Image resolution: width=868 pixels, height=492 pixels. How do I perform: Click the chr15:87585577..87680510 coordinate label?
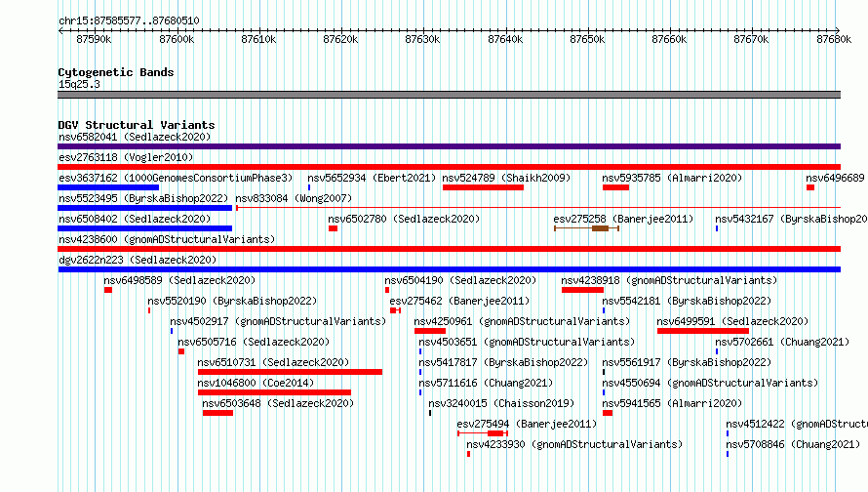point(129,21)
